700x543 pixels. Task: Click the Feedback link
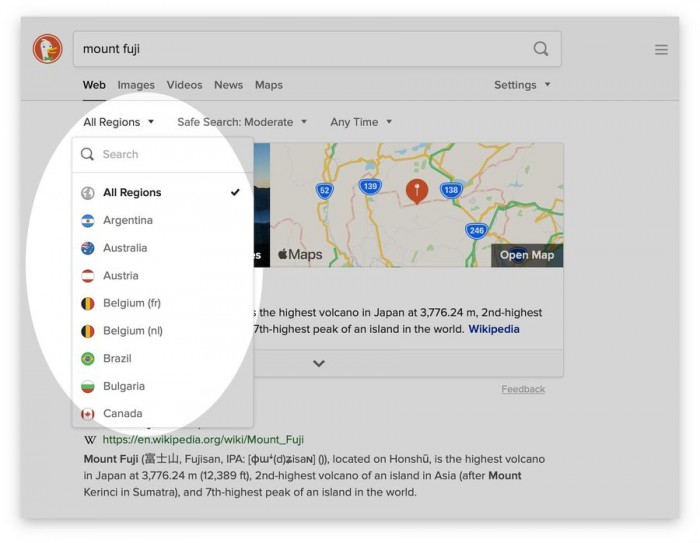523,389
